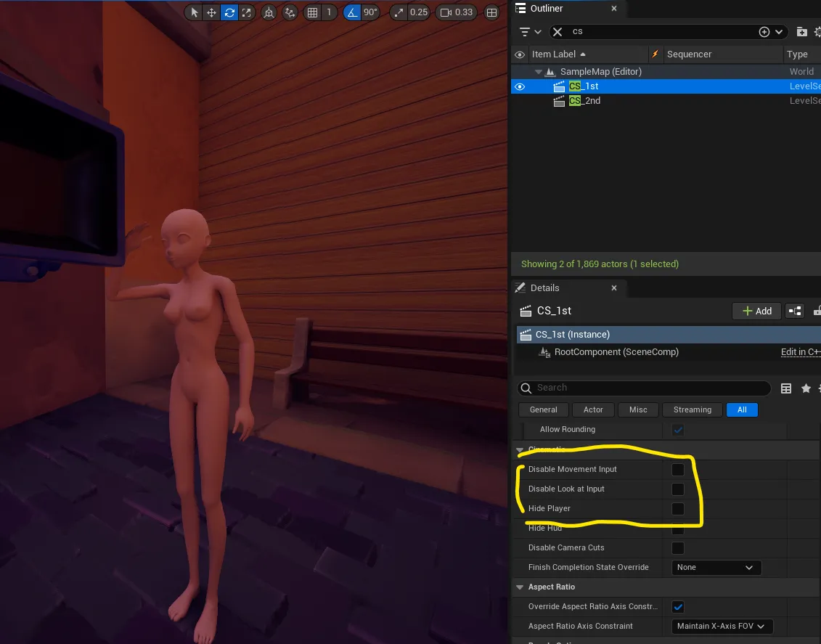The height and width of the screenshot is (644, 821).
Task: Open the Edit in C++ link
Action: (x=801, y=352)
